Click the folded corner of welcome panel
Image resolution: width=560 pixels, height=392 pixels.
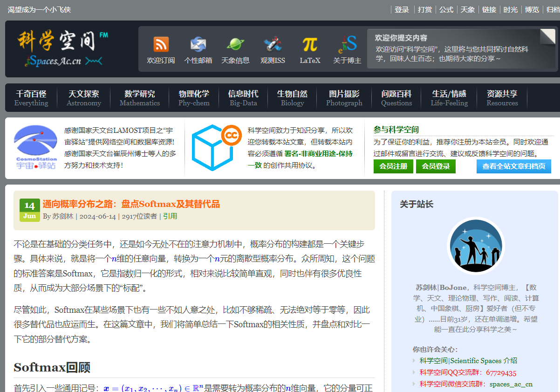coord(548,37)
